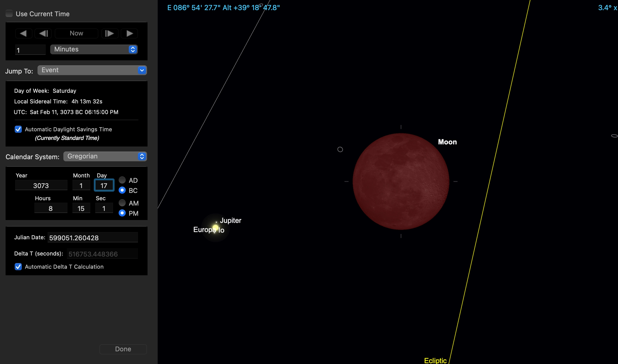
Task: Click the Ecliptic line label
Action: click(x=435, y=360)
